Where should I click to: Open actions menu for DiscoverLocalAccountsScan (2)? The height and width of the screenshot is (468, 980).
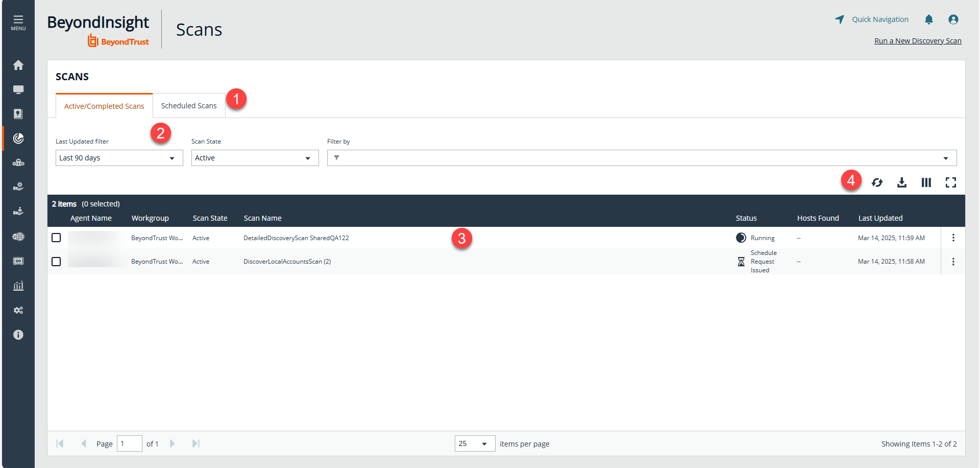953,262
